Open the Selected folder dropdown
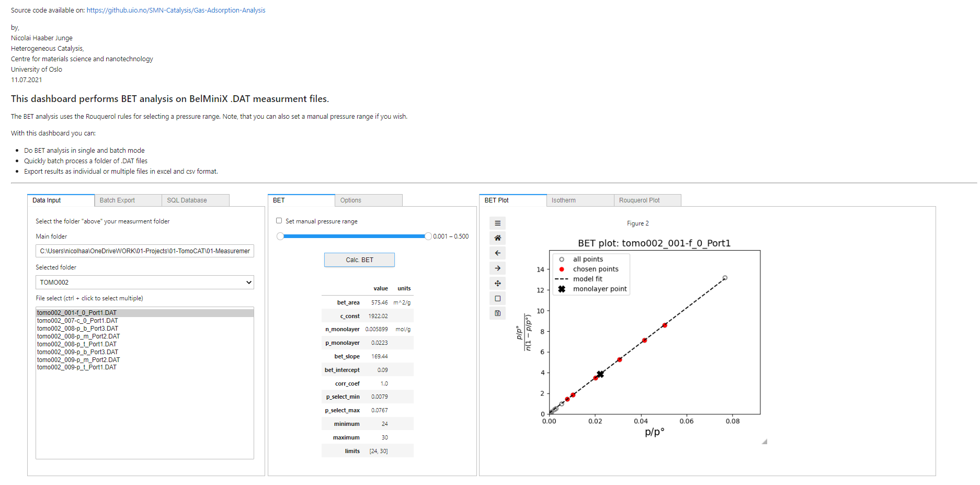Screen dimensions: 980x485 [x=248, y=282]
